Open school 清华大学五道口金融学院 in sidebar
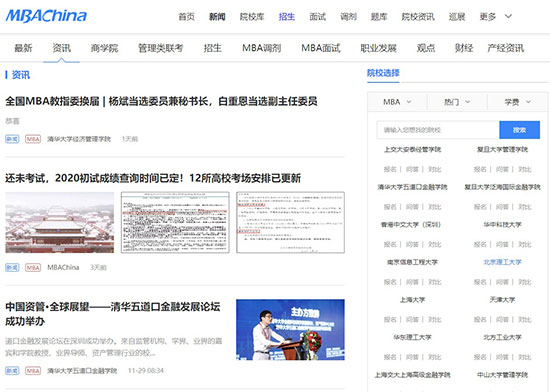 [x=412, y=187]
